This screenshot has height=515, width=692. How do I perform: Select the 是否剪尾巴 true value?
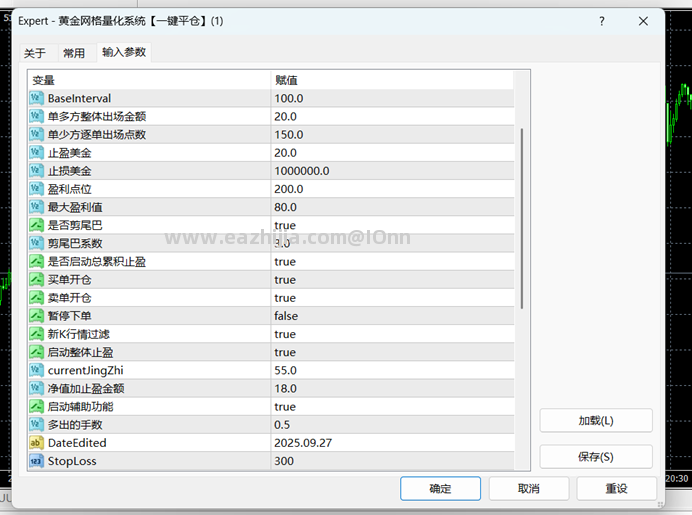[285, 225]
